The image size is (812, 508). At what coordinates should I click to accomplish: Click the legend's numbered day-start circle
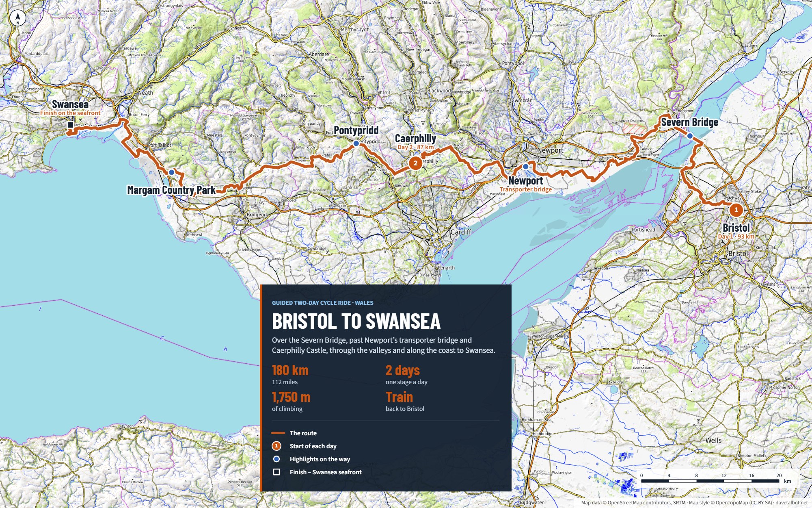[x=276, y=446]
